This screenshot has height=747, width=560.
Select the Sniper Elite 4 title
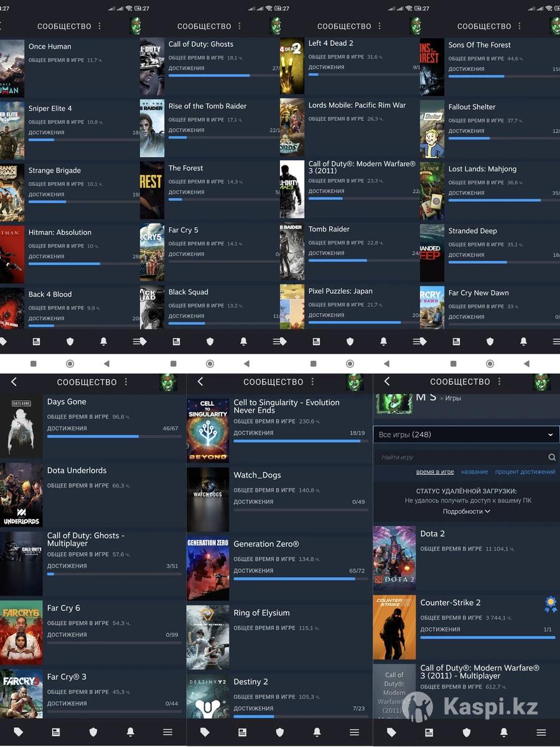50,108
